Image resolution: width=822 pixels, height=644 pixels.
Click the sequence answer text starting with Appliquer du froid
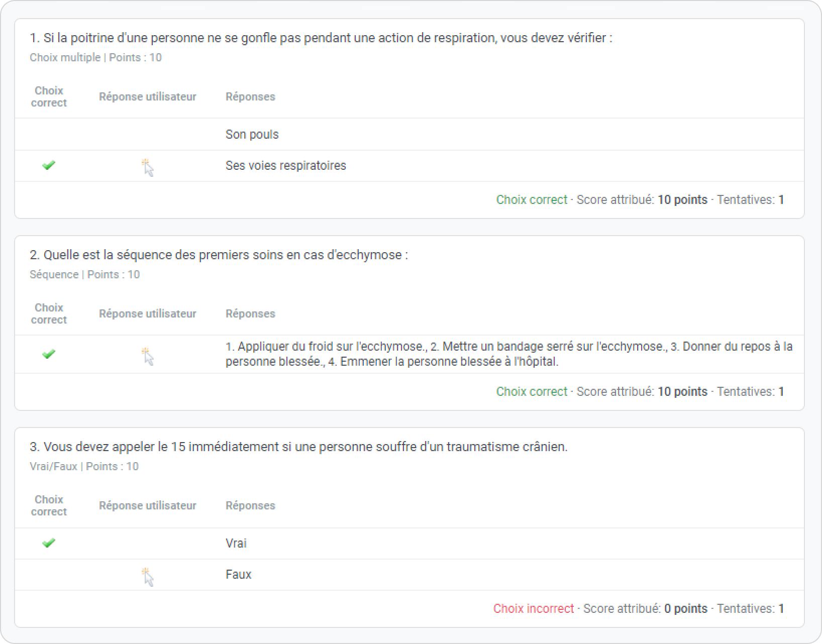(x=508, y=354)
